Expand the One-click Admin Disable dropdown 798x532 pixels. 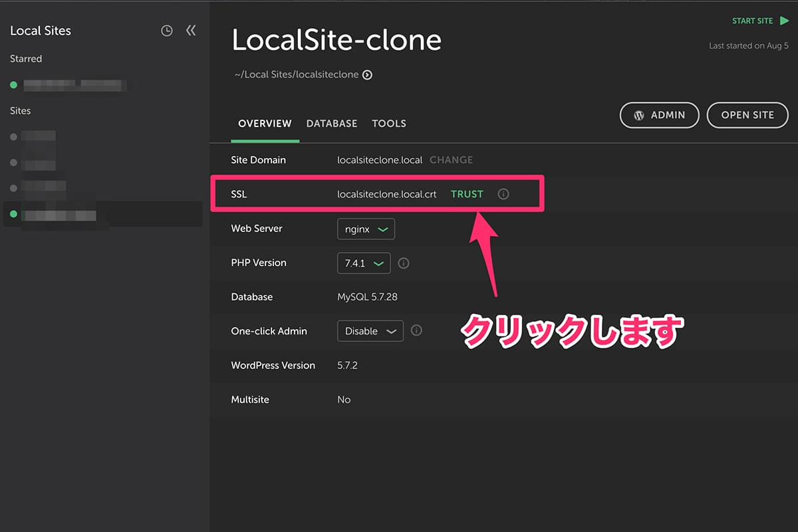click(x=370, y=331)
